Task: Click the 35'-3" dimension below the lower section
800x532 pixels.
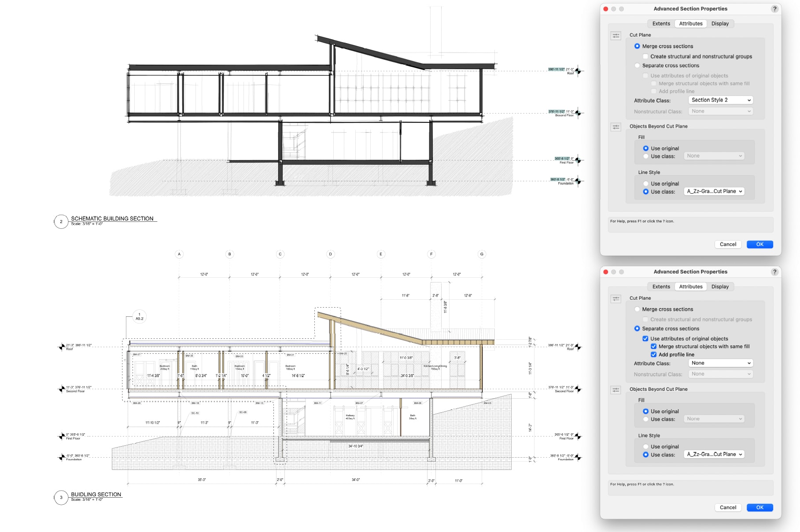Action: 202,480
